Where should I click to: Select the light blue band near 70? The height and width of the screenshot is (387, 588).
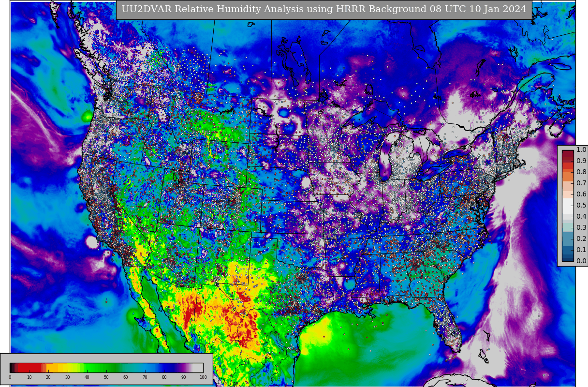(x=145, y=368)
